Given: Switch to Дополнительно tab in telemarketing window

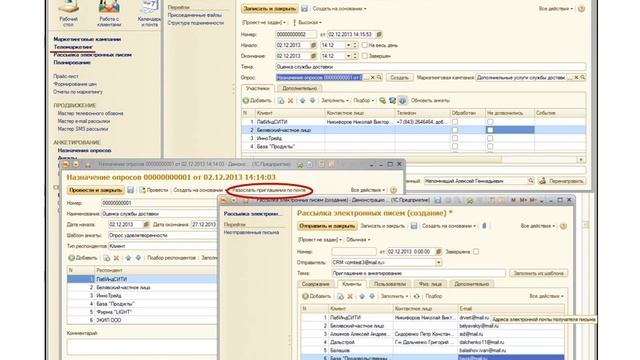Looking at the screenshot, I should (x=299, y=89).
